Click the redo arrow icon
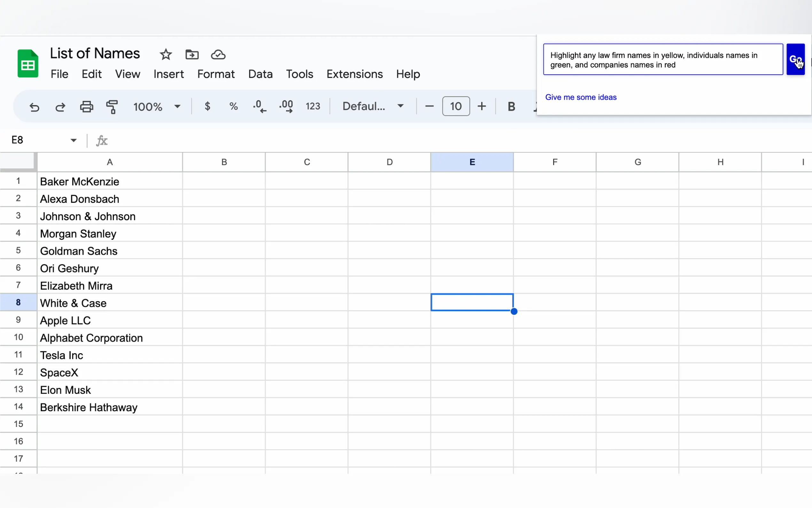This screenshot has height=508, width=812. tap(60, 107)
